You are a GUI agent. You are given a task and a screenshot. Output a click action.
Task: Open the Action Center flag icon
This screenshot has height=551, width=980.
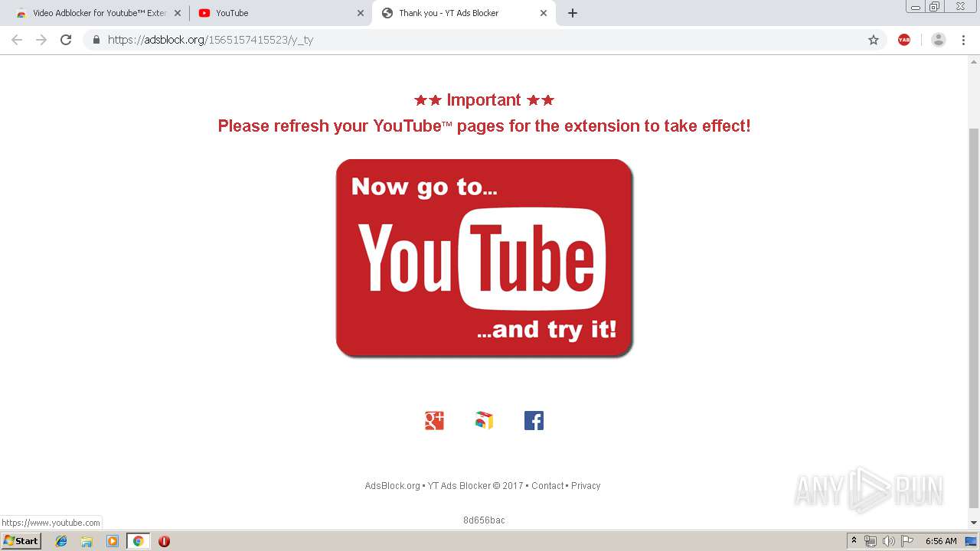coord(907,541)
